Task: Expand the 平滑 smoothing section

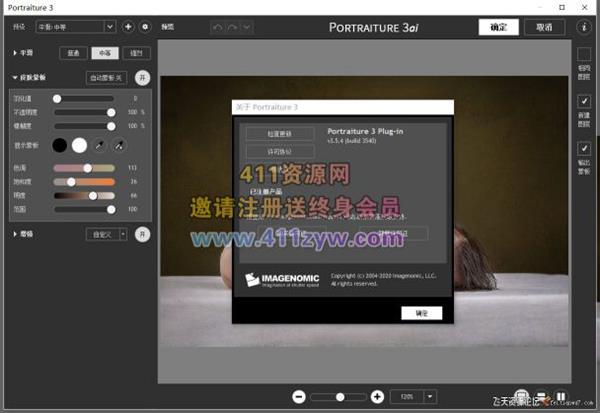Action: (x=15, y=53)
